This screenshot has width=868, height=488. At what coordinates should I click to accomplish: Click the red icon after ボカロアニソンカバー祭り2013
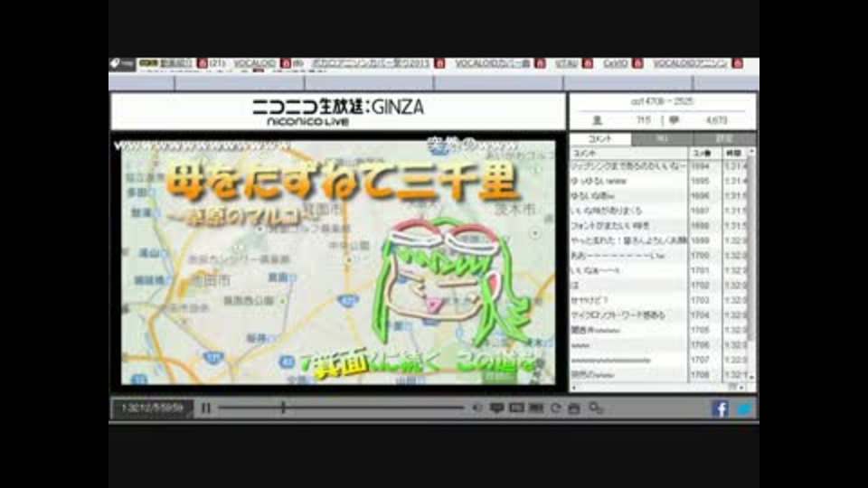pos(439,63)
